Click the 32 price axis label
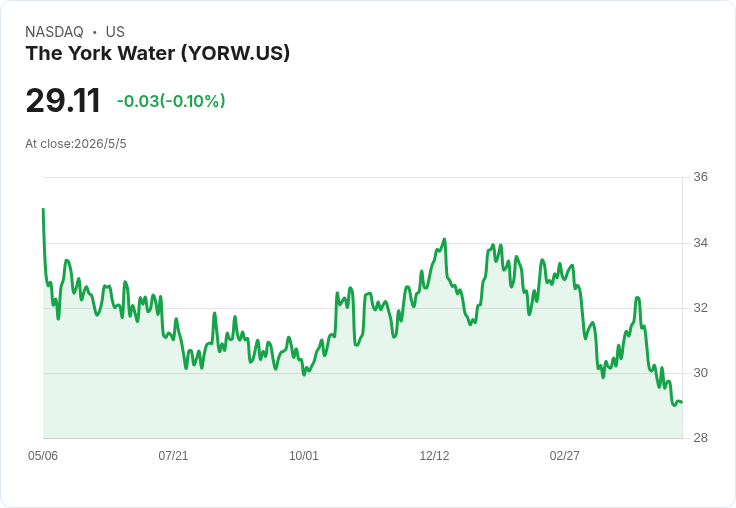 click(x=700, y=308)
